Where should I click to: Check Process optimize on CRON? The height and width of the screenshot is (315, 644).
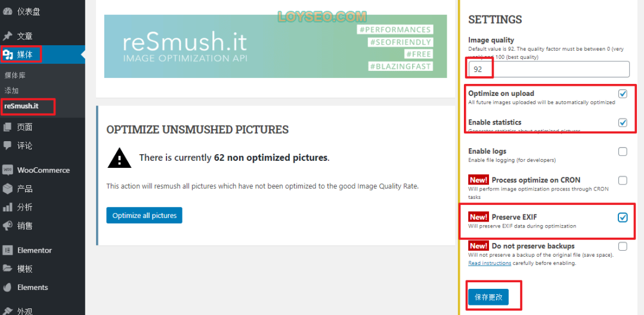coord(623,180)
